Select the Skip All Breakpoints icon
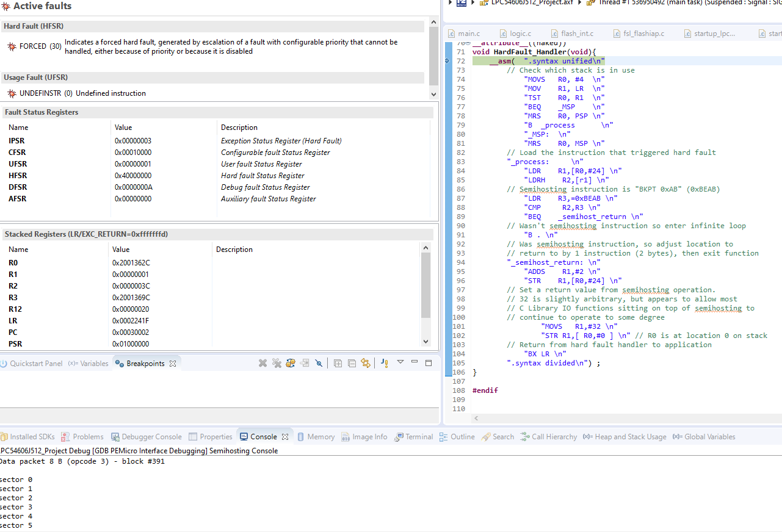782x532 pixels. pos(318,363)
